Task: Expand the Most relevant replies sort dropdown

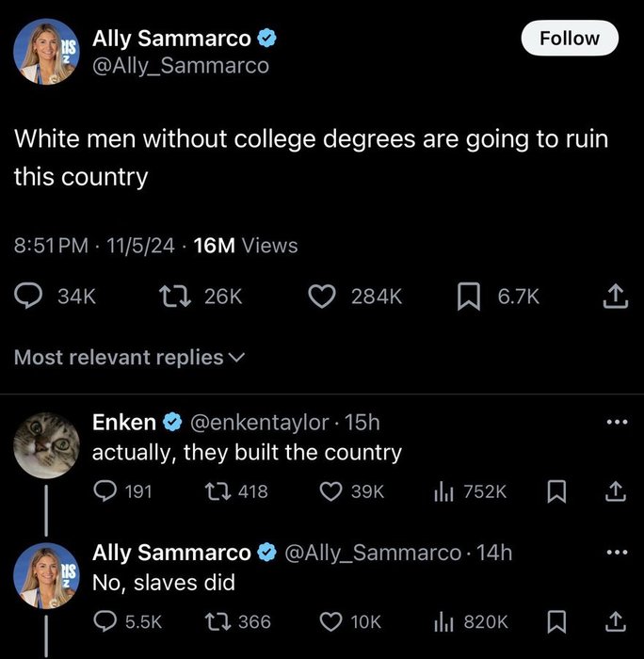Action: click(129, 358)
